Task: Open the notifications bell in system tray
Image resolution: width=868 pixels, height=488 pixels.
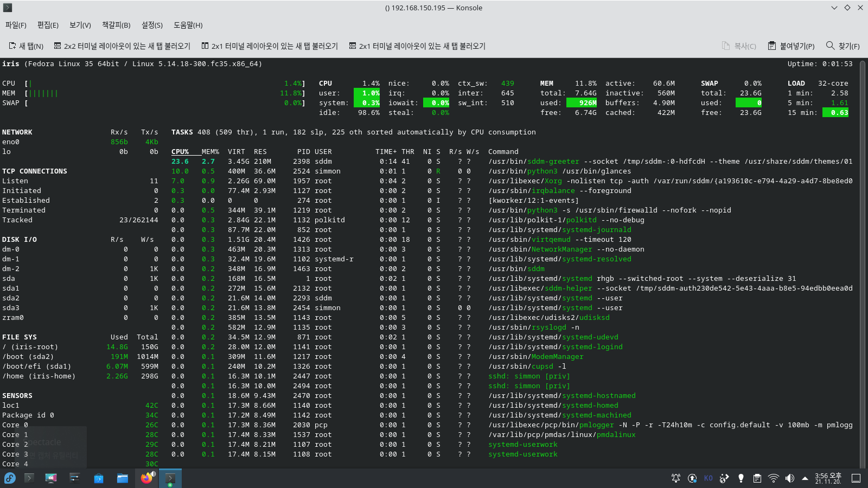Action: pyautogui.click(x=676, y=478)
